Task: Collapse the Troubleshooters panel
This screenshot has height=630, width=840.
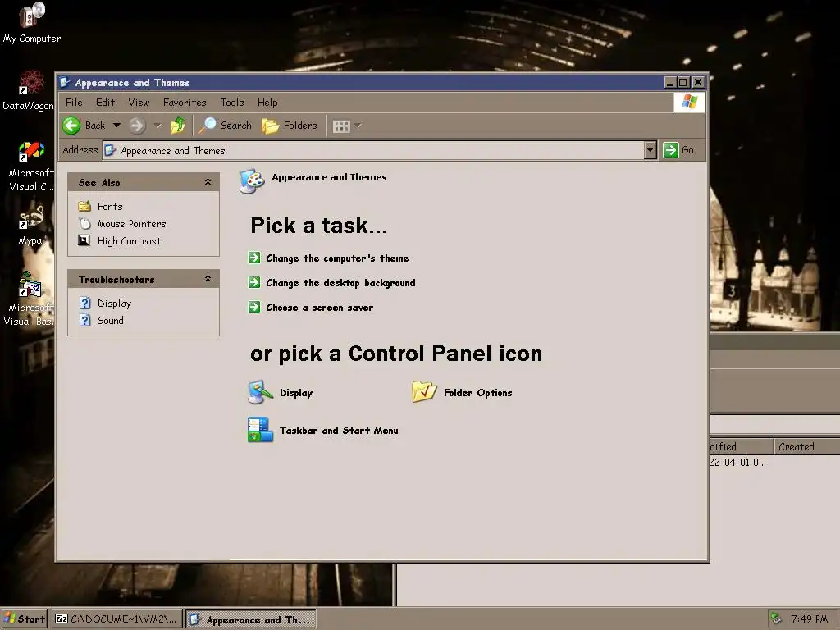Action: pos(208,279)
